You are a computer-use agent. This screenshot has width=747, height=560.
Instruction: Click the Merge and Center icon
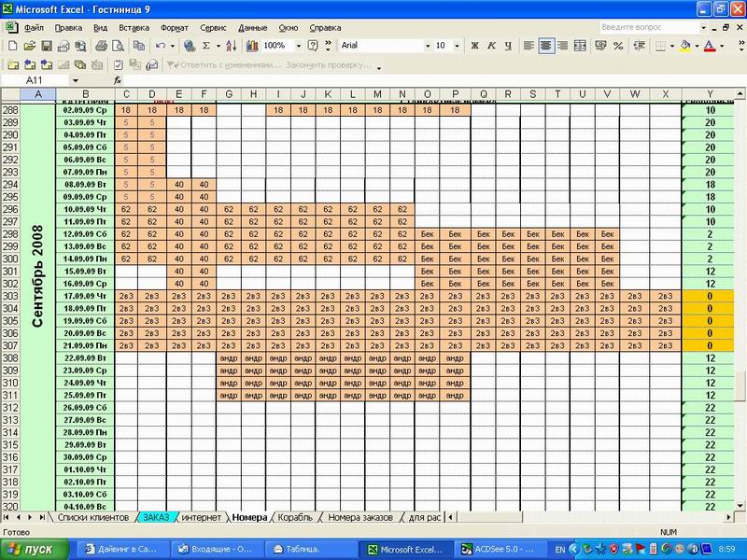[580, 45]
